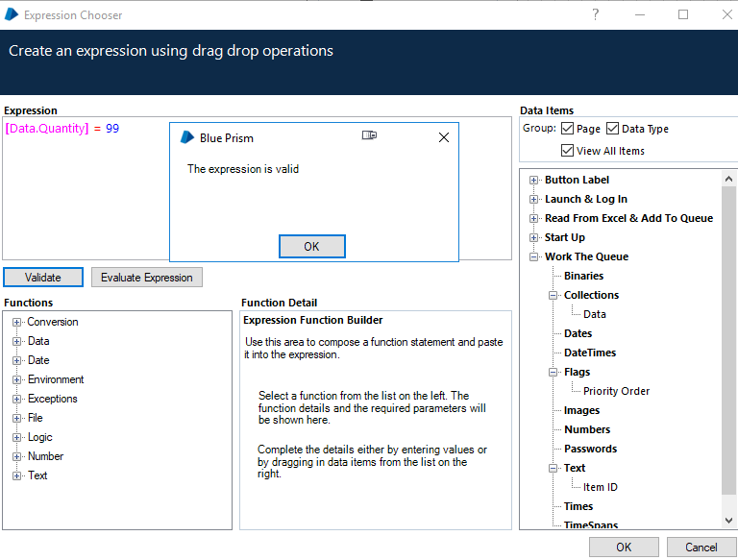Toggle the Data Type grouping checkbox
The height and width of the screenshot is (560, 738).
coord(612,129)
